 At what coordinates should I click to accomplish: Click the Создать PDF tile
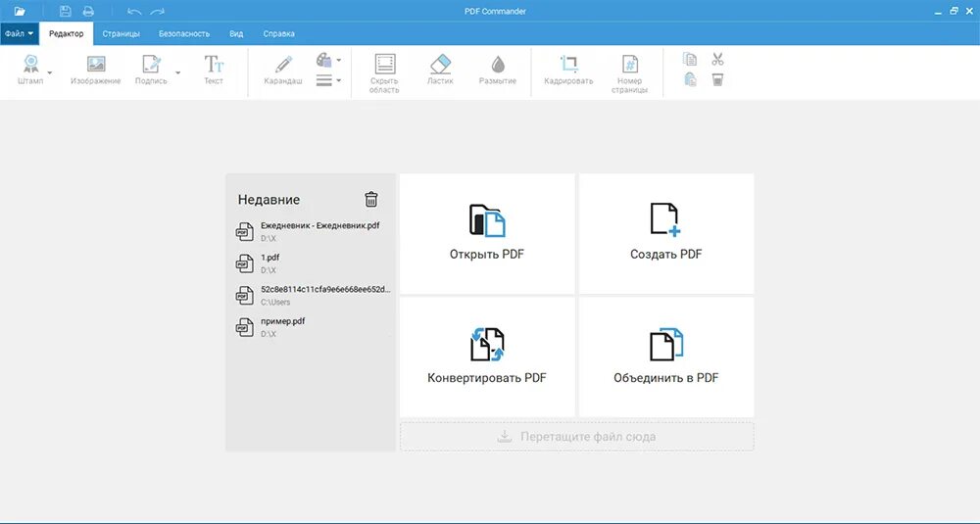[666, 233]
